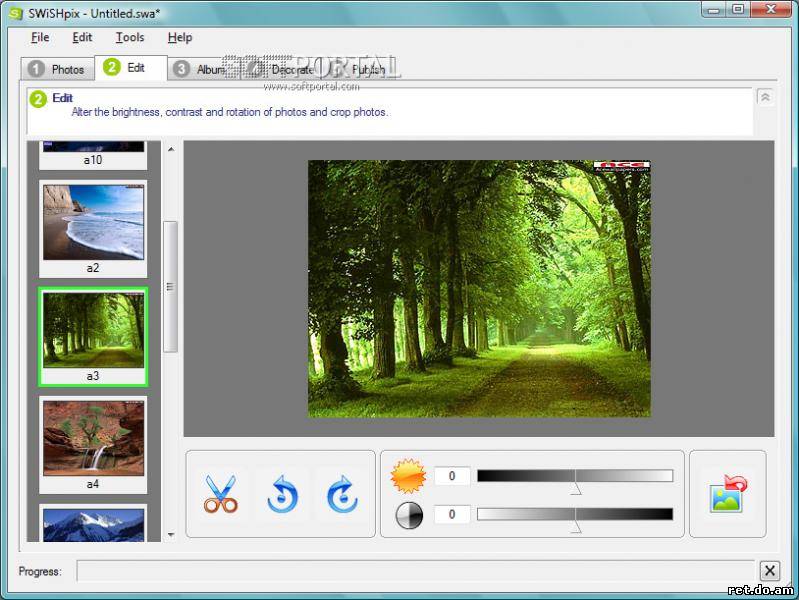Viewport: 799px width, 600px height.
Task: Rotate photo clockwise with right arrow
Action: coord(342,494)
